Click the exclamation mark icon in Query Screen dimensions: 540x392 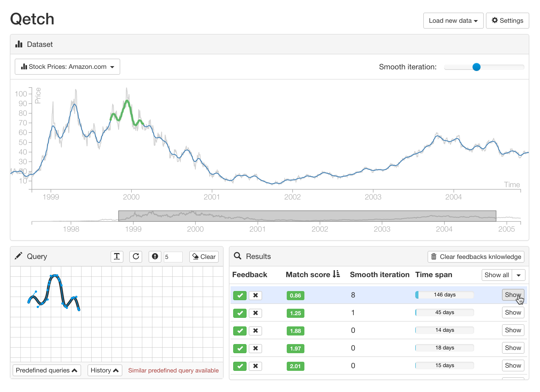[x=155, y=257]
